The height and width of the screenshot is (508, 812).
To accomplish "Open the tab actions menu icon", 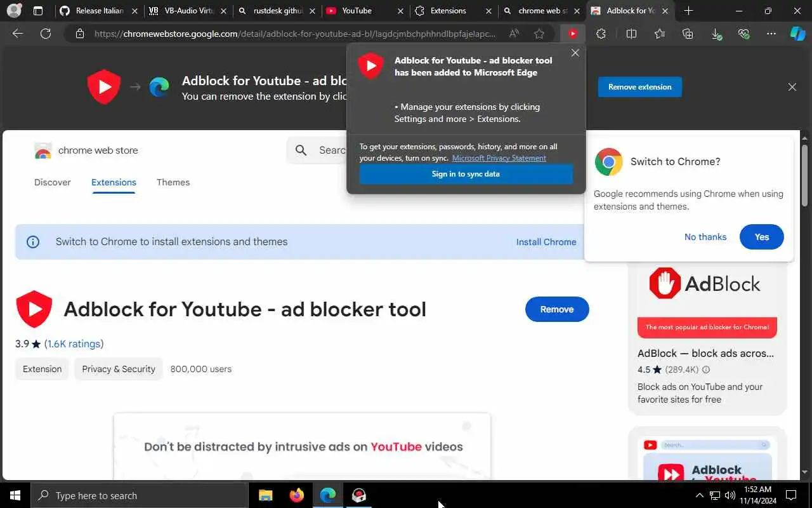I will point(38,11).
